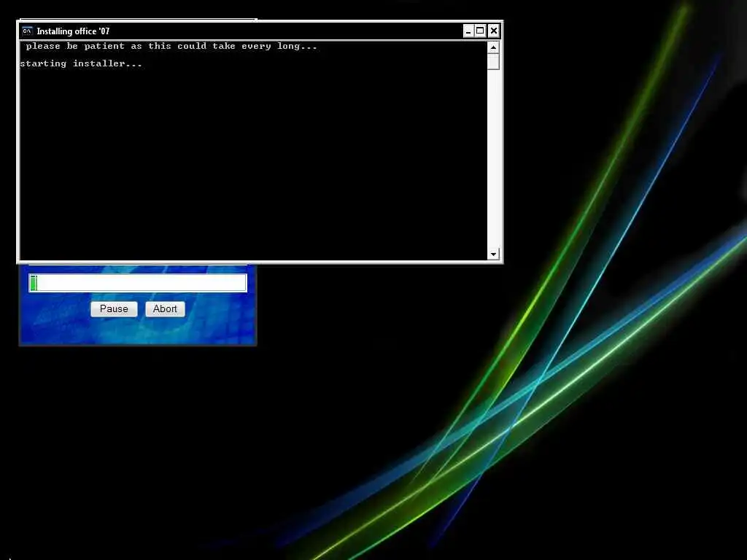
Task: Click 'please be patient' console text line
Action: tap(171, 46)
